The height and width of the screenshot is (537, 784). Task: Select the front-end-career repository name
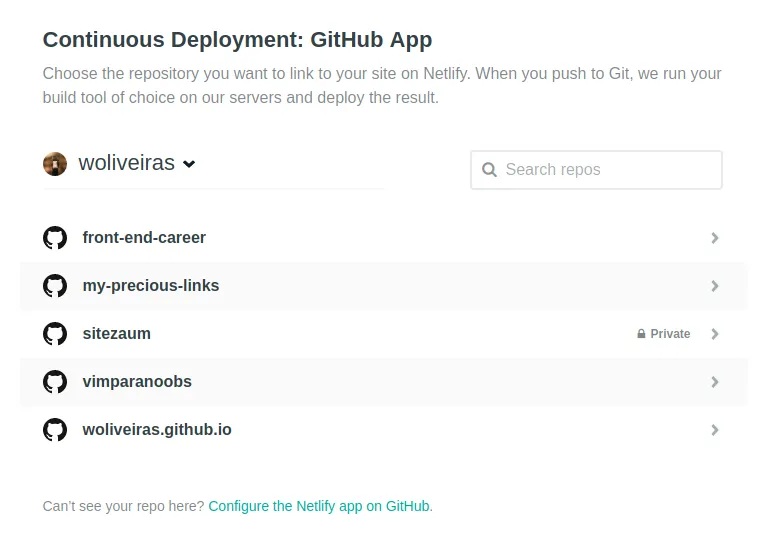(x=144, y=238)
